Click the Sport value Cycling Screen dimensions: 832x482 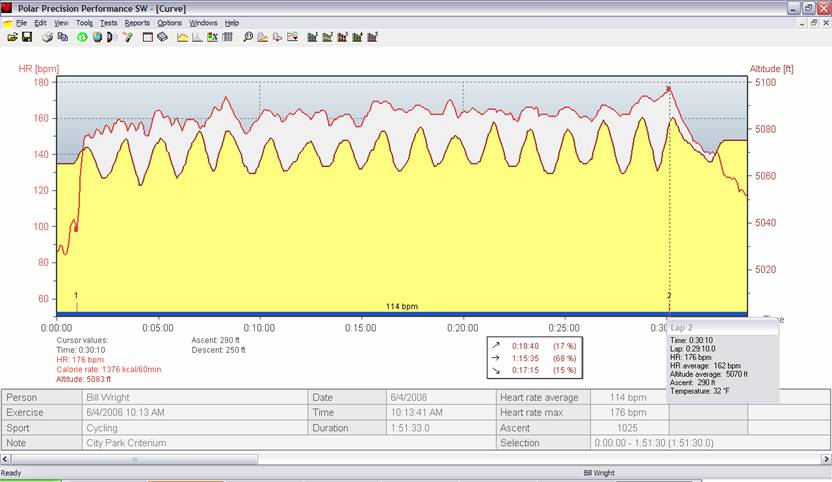[x=101, y=428]
